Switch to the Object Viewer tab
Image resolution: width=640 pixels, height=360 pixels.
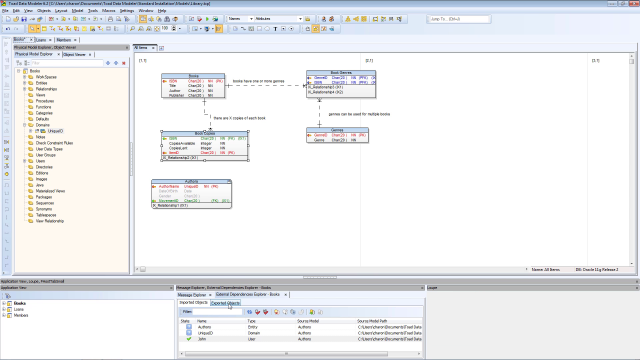(x=75, y=54)
